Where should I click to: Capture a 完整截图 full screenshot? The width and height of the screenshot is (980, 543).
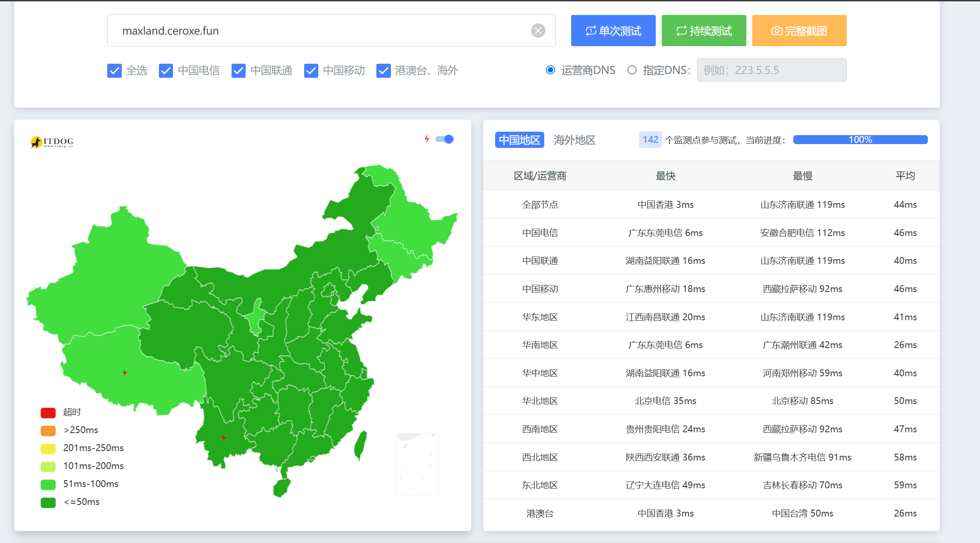coord(799,31)
